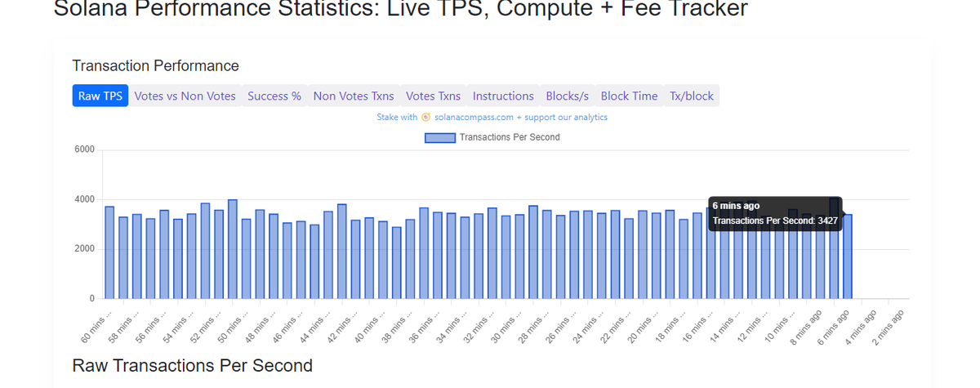
Task: Toggle the Transactions Per Second legend label
Action: pos(510,137)
